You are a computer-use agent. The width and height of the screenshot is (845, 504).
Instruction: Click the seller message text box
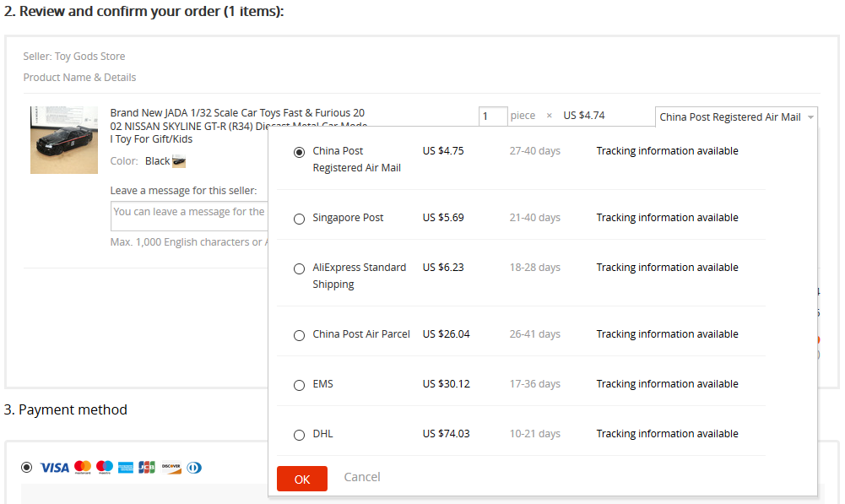(x=189, y=216)
